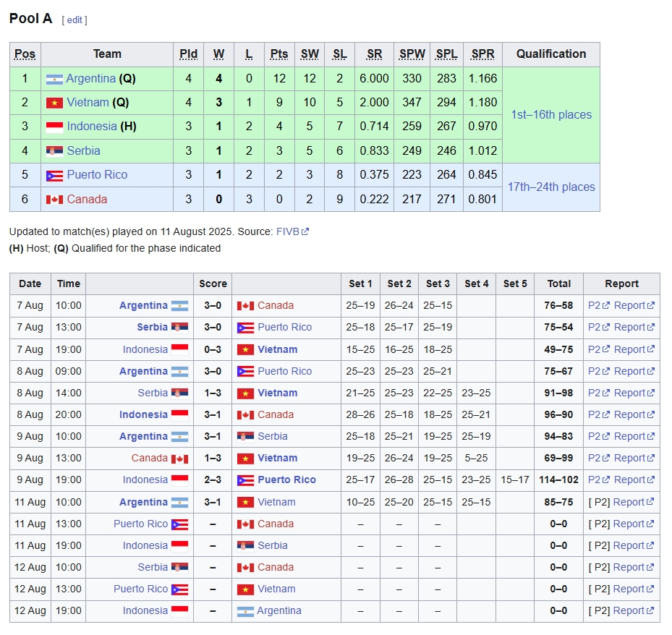Open Vietnam link in the 12 Aug 13:00 match
The image size is (672, 635).
coord(276,589)
